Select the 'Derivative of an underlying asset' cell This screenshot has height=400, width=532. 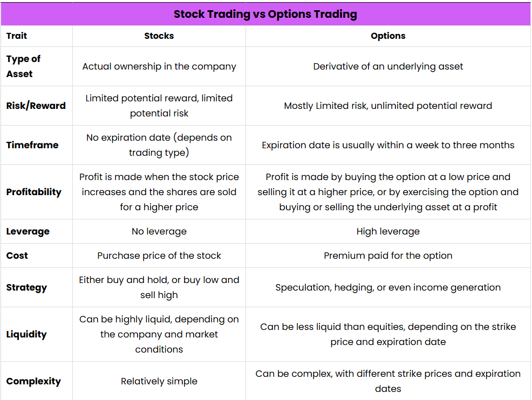click(388, 66)
